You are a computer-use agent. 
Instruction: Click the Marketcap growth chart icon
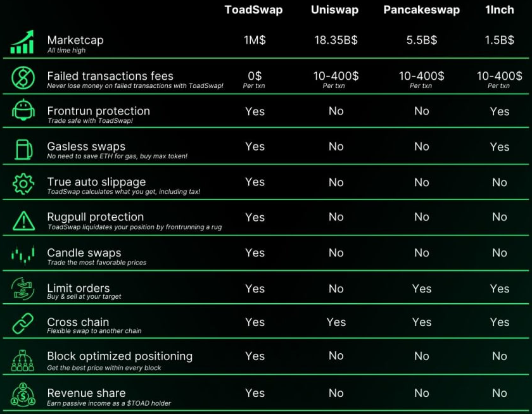point(23,42)
